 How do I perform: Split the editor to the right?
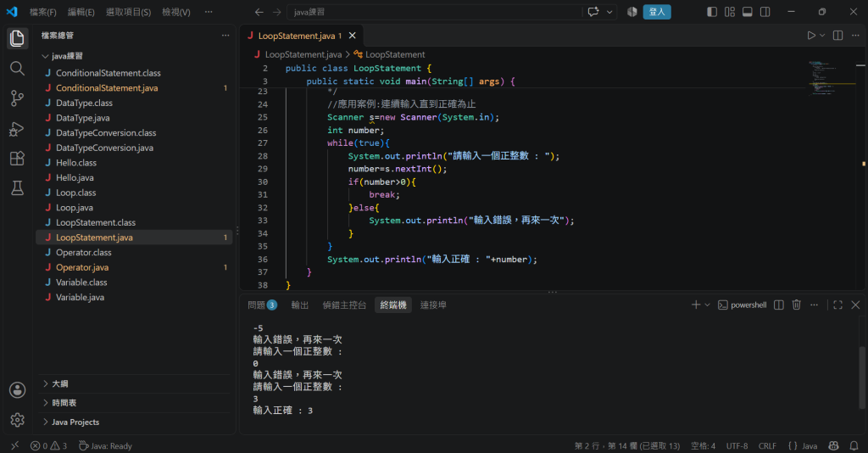838,36
